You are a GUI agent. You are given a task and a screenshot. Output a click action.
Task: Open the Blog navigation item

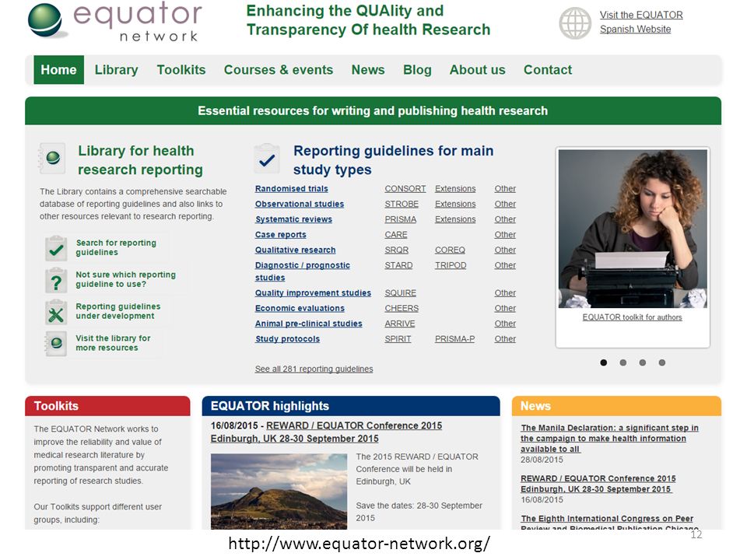pos(417,70)
